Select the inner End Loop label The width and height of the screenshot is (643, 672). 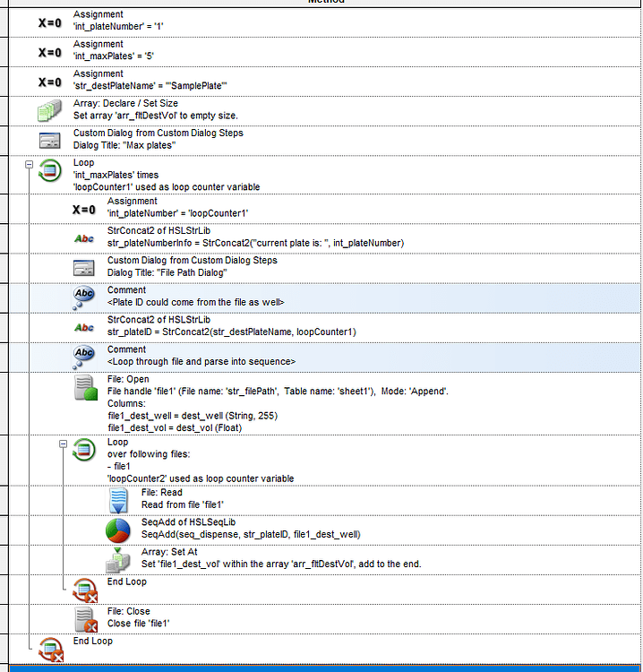[x=127, y=582]
